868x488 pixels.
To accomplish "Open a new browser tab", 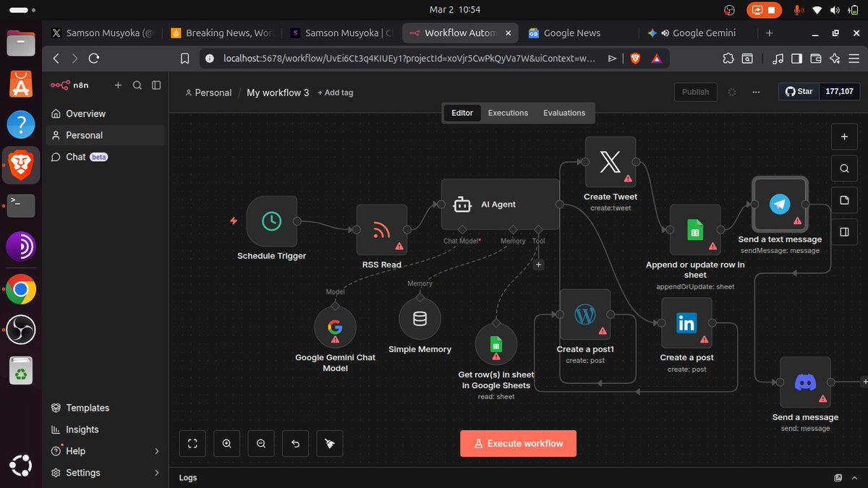I will (769, 33).
